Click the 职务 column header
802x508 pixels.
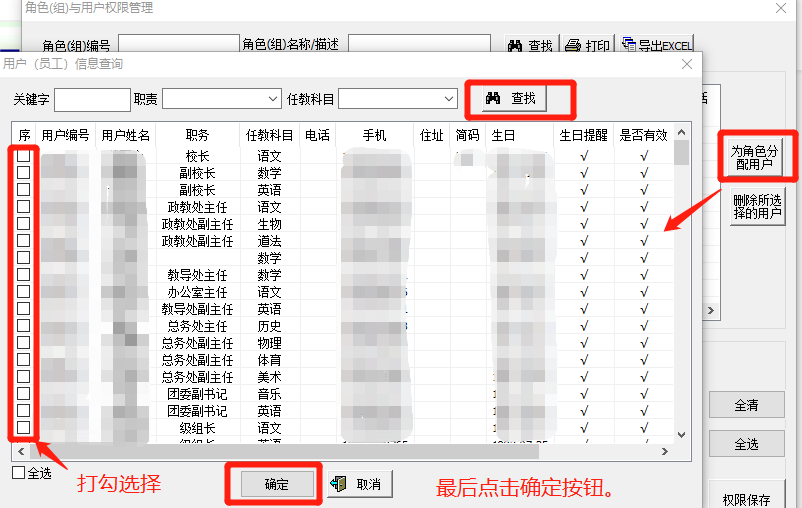[x=197, y=135]
